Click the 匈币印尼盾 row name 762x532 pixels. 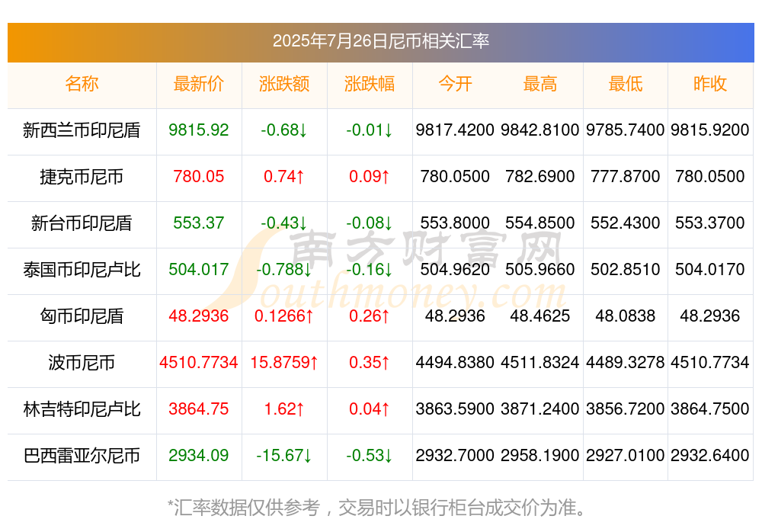pyautogui.click(x=82, y=316)
